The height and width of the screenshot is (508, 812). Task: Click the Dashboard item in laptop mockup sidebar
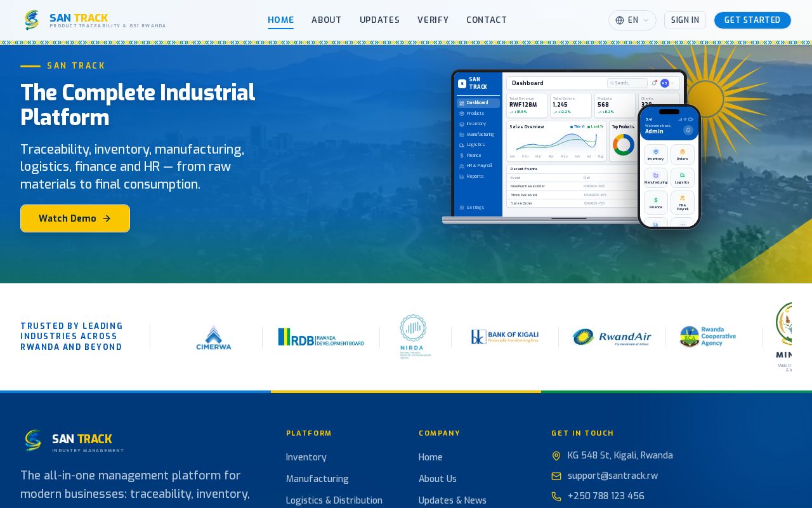pos(478,103)
